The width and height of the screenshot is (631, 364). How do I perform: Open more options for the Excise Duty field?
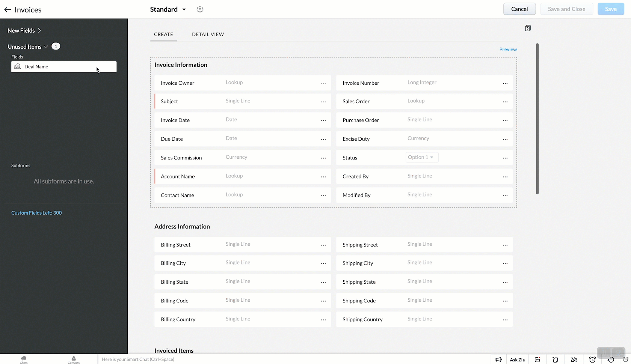point(505,139)
